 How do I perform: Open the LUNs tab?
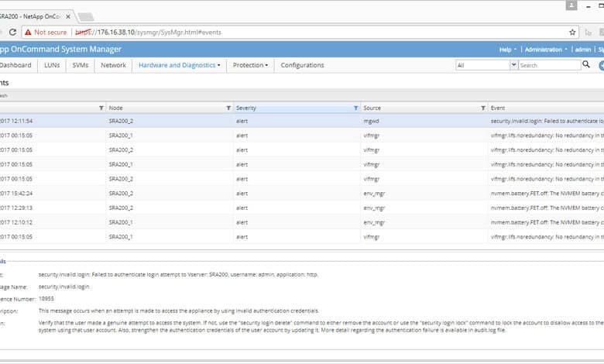pyautogui.click(x=52, y=65)
